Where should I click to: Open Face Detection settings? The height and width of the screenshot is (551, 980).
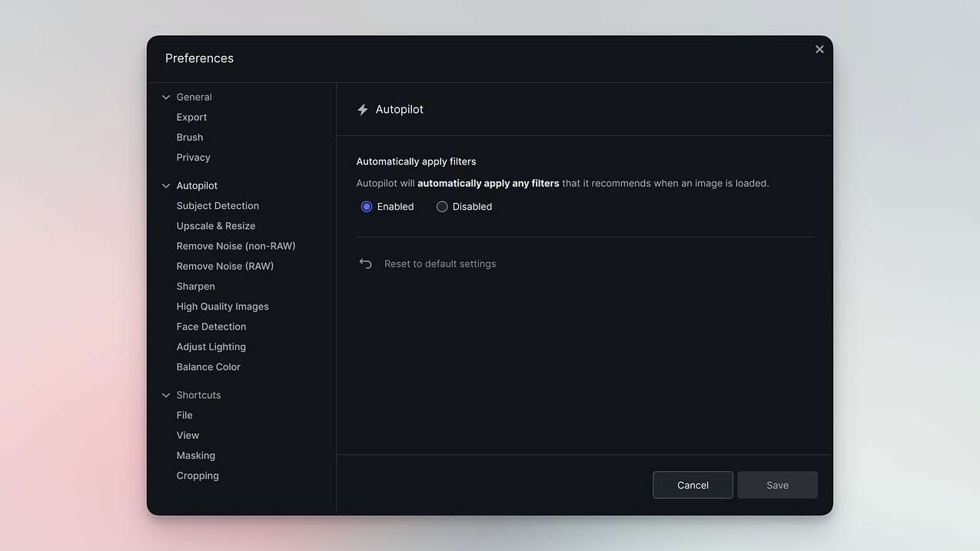coord(211,326)
